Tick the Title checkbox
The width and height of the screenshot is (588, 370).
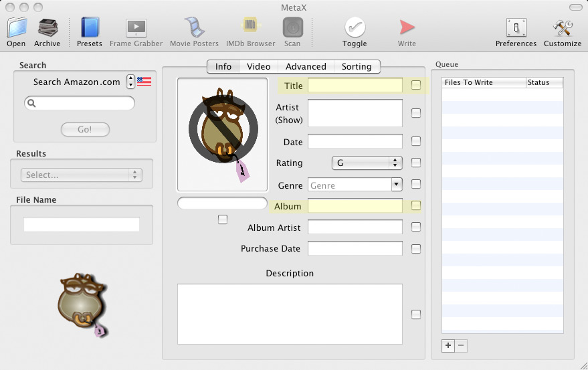(x=416, y=85)
